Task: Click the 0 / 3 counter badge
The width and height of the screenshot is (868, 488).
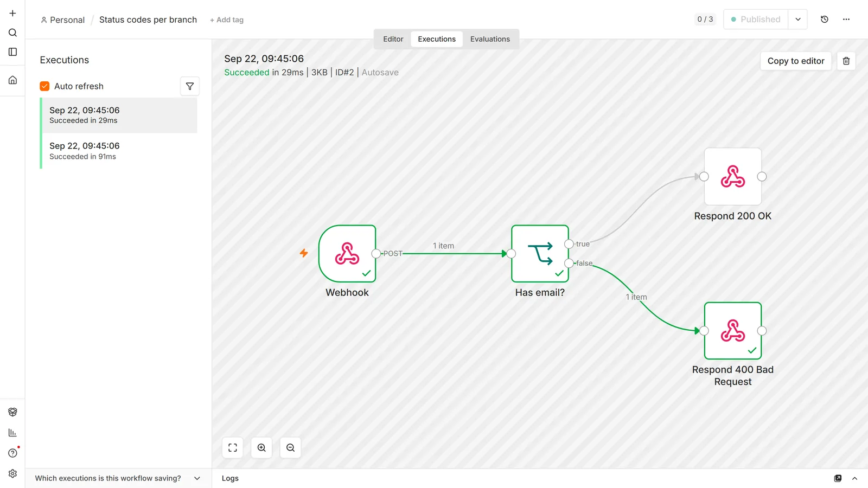Action: click(705, 20)
